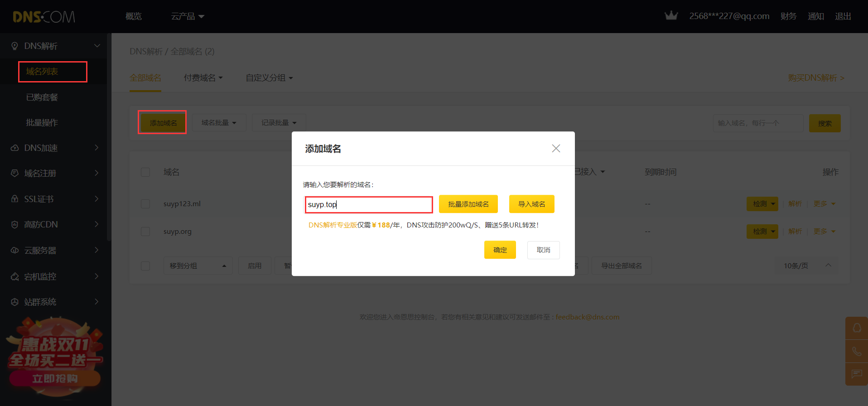Select 批量操作 in sidebar

[x=42, y=123]
